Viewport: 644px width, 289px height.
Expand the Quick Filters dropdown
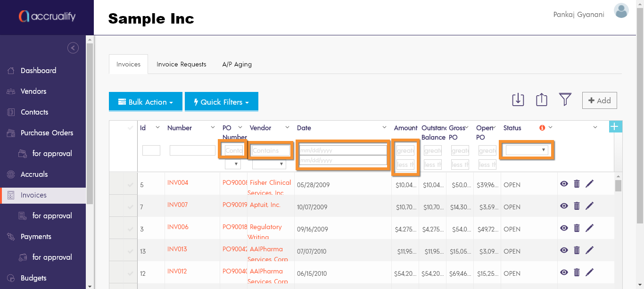point(221,102)
